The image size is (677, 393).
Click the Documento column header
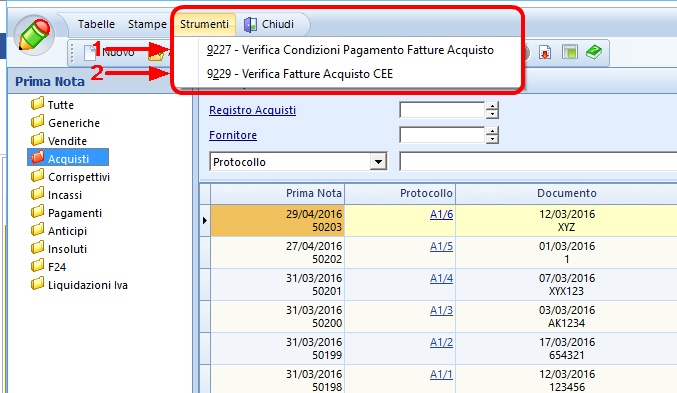click(566, 193)
